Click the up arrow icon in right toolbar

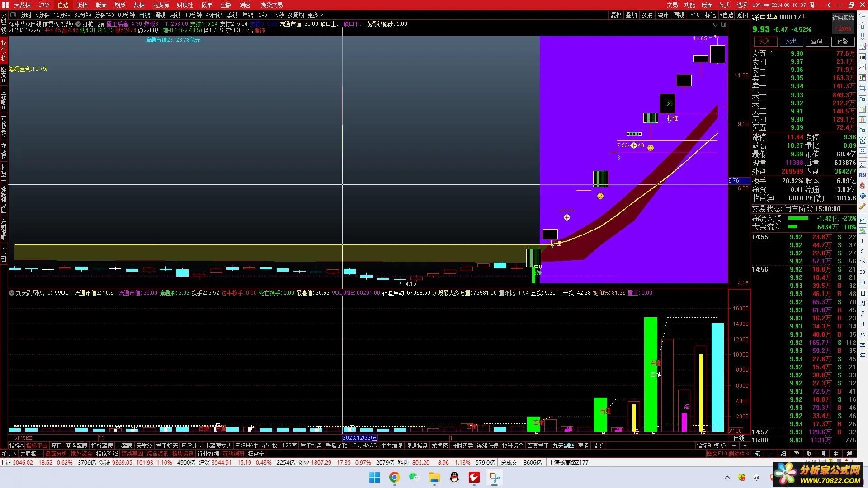(863, 26)
